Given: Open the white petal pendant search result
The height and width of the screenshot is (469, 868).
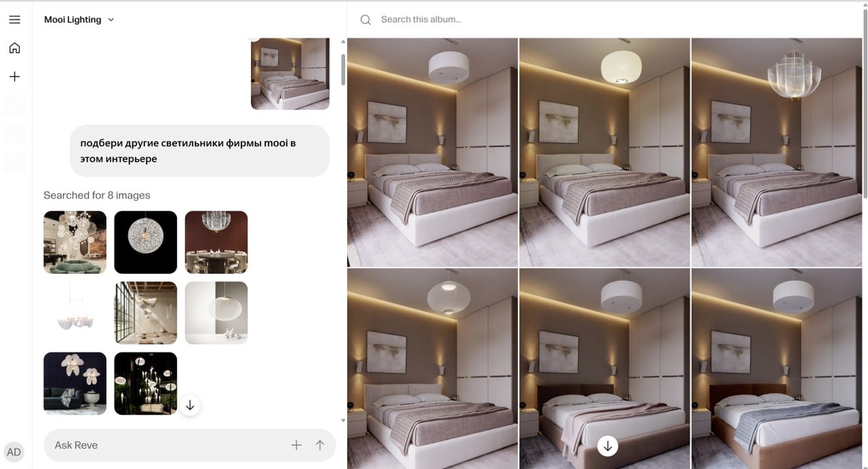Looking at the screenshot, I should (75, 313).
